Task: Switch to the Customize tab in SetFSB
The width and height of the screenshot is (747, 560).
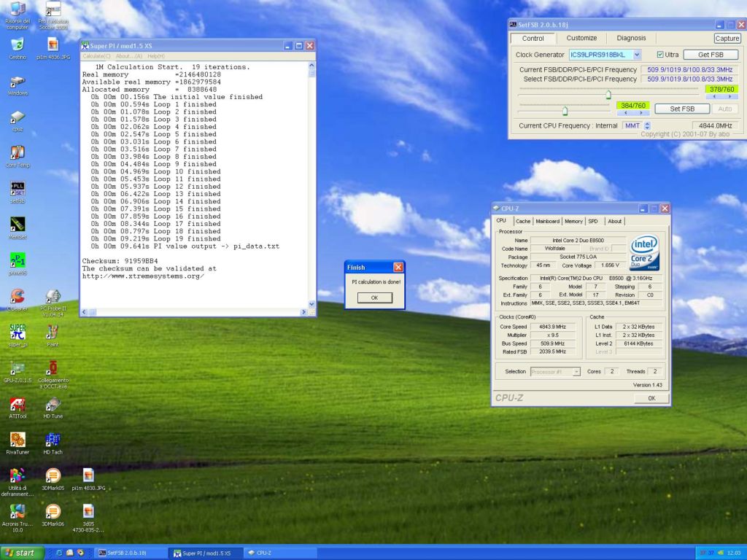Action: (x=581, y=38)
